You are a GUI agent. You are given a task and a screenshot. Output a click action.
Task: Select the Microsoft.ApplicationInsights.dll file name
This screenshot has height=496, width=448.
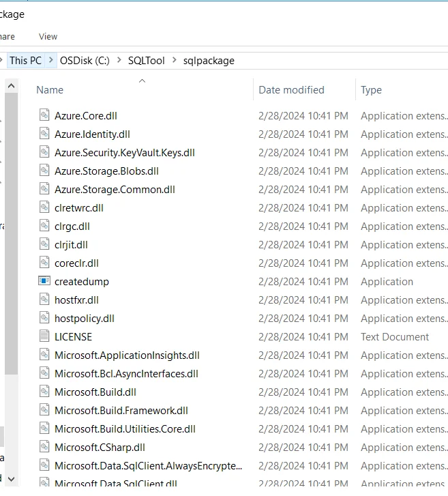click(x=127, y=355)
